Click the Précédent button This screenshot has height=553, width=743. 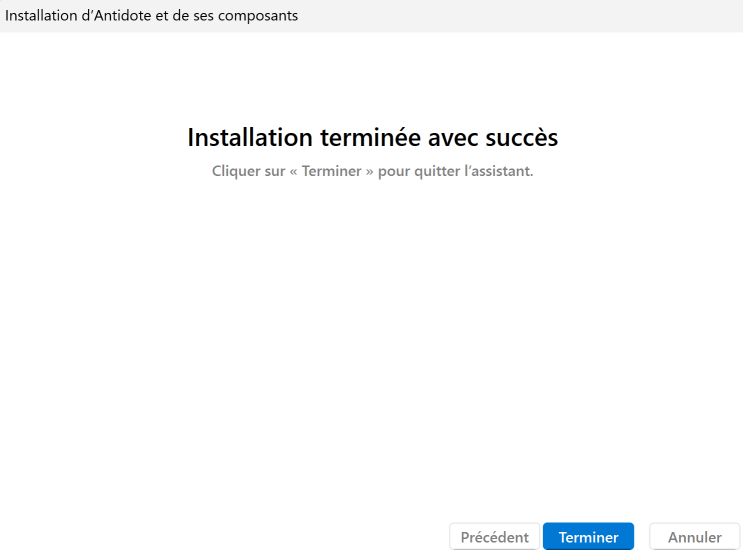(x=494, y=537)
